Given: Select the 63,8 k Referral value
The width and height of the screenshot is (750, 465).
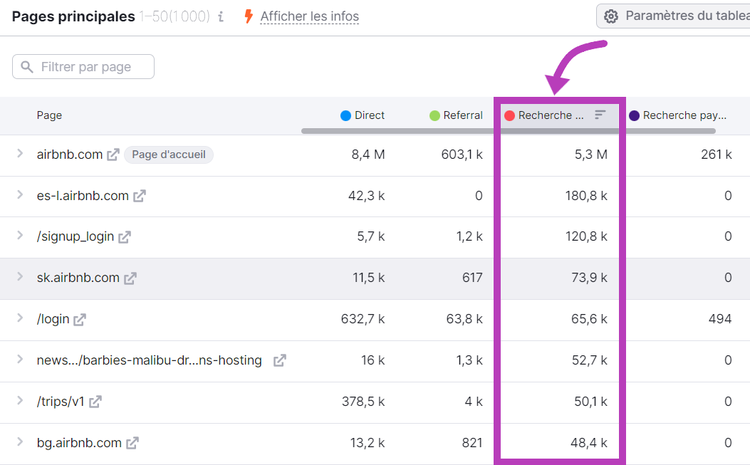Looking at the screenshot, I should coord(464,319).
